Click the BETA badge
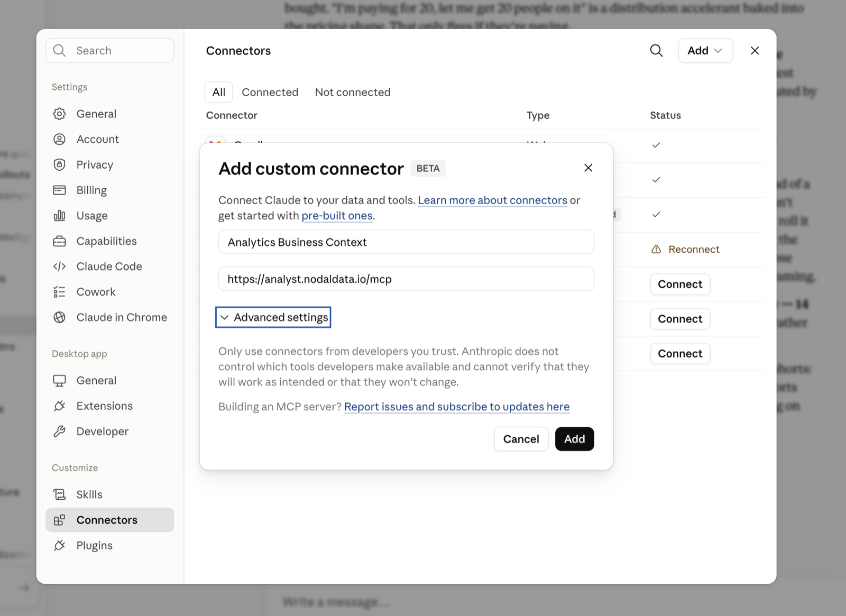846x616 pixels. tap(428, 168)
